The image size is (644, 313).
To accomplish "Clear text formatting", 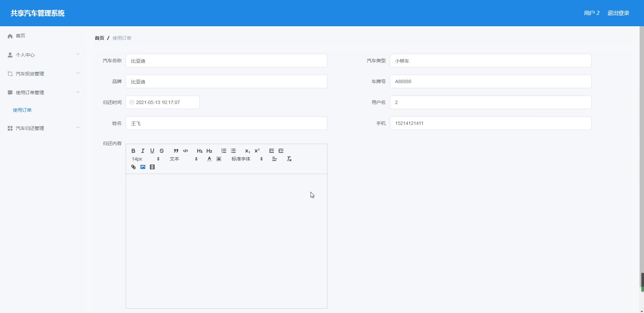I will coord(289,159).
